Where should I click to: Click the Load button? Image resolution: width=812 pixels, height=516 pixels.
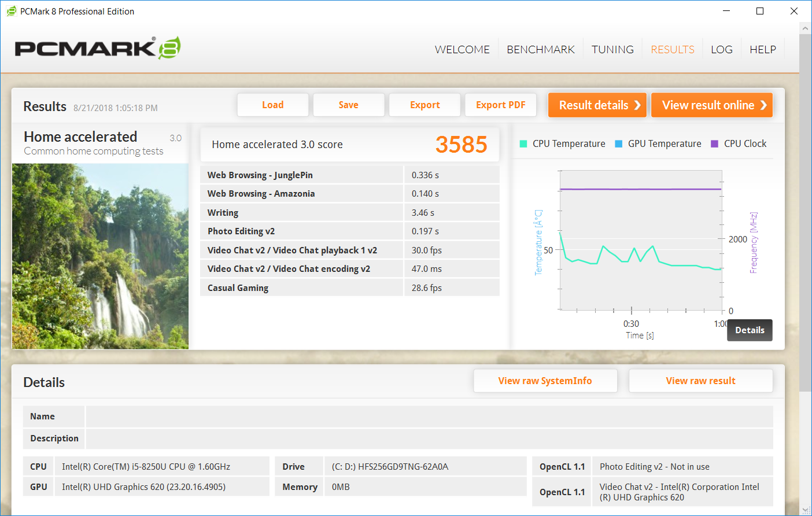273,105
